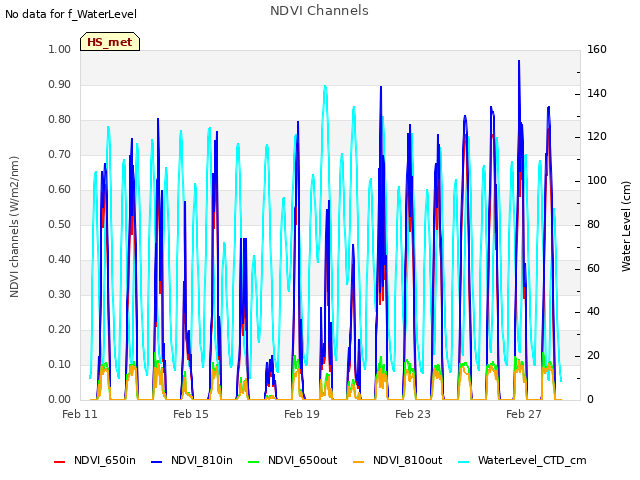
Task: Click the 0.80 left y-axis tick label
Action: click(x=60, y=120)
